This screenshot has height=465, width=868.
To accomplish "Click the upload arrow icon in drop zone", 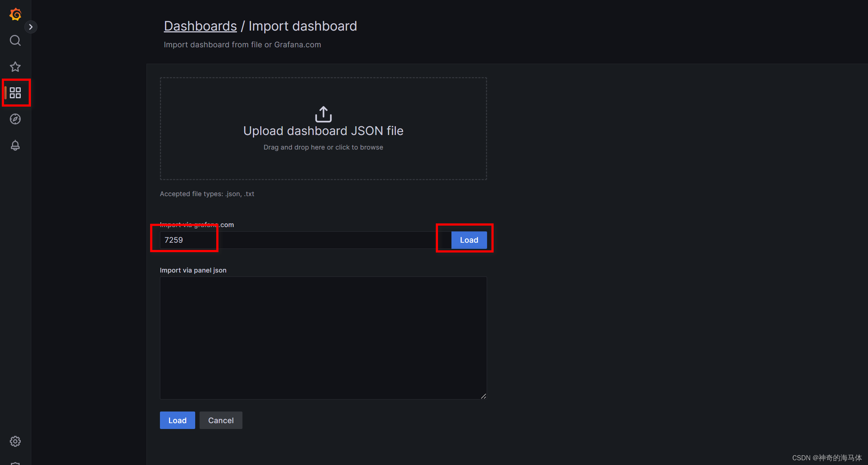I will 323,114.
